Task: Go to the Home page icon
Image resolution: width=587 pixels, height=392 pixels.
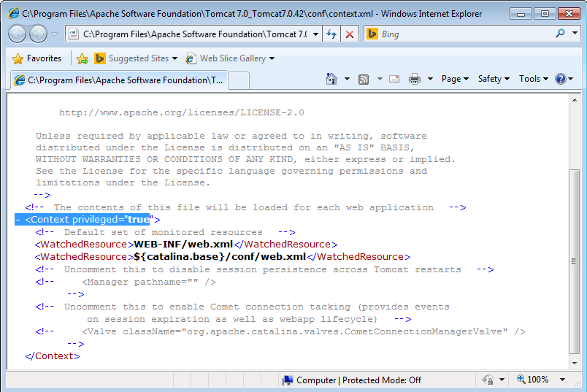Action: (331, 79)
